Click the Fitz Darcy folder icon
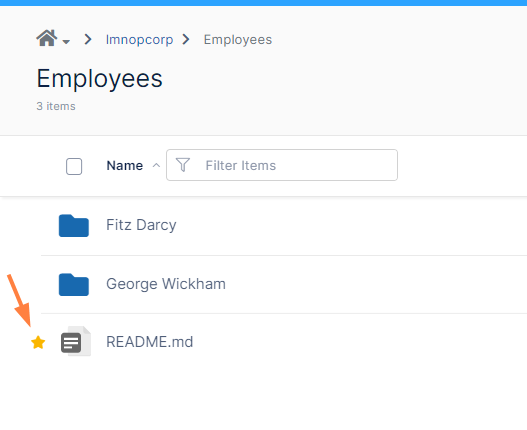The image size is (527, 430). 74,226
